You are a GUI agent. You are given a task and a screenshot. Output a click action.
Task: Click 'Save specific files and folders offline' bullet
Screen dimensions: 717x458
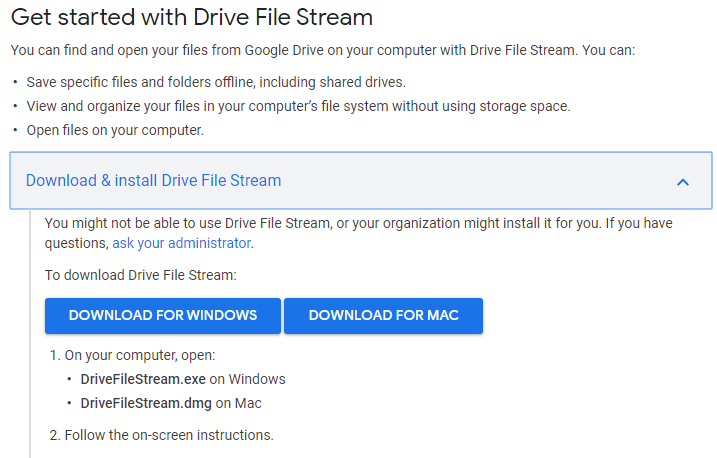216,82
